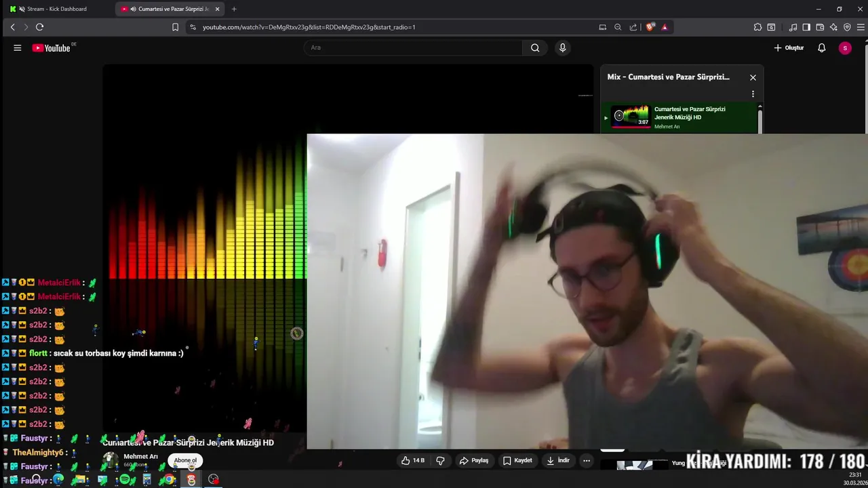This screenshot has height=488, width=868.
Task: Open the zoom magnifier icon in address bar
Action: (618, 27)
